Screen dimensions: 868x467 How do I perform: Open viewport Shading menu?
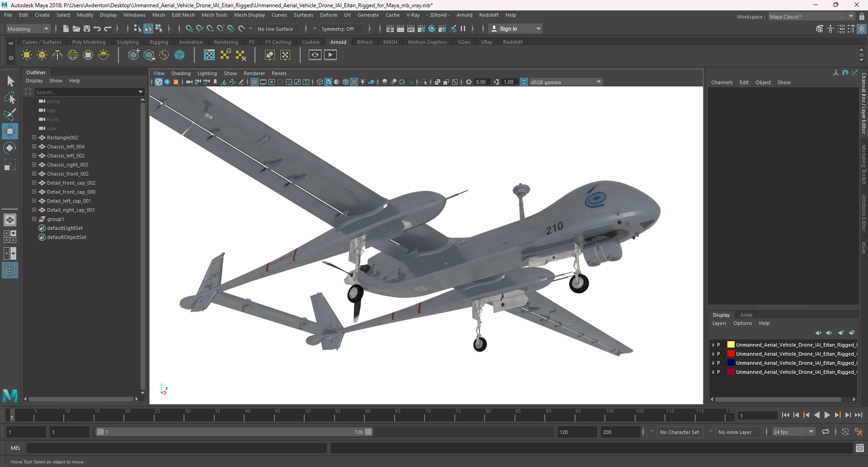[181, 73]
